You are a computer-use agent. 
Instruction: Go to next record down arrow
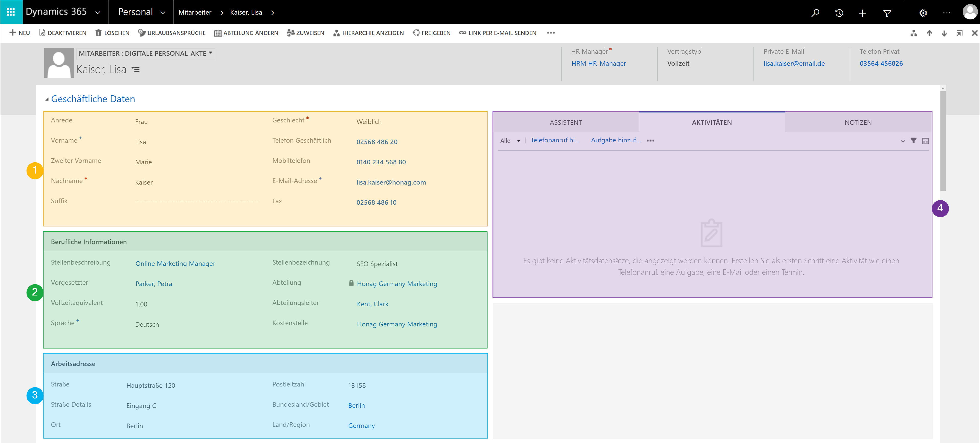944,33
